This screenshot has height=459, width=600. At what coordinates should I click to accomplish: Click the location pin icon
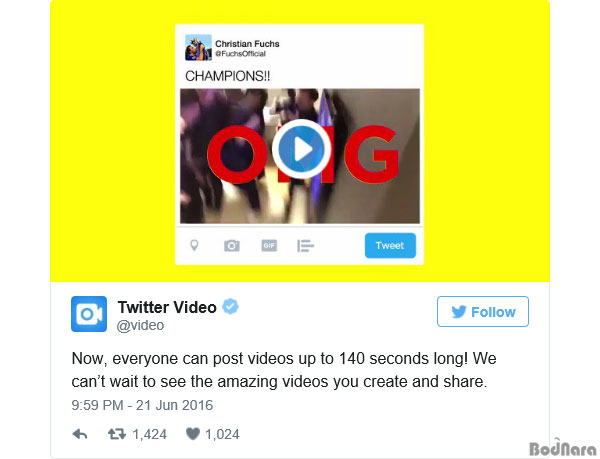pyautogui.click(x=194, y=246)
